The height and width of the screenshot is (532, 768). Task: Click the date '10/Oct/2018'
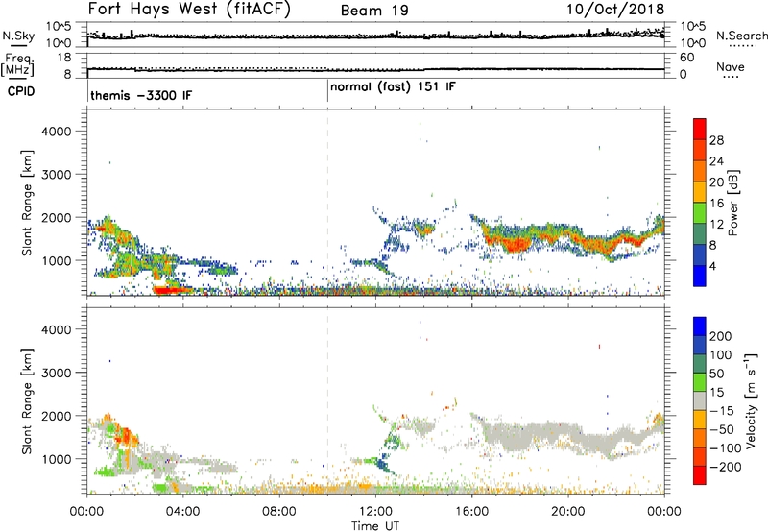click(x=615, y=10)
